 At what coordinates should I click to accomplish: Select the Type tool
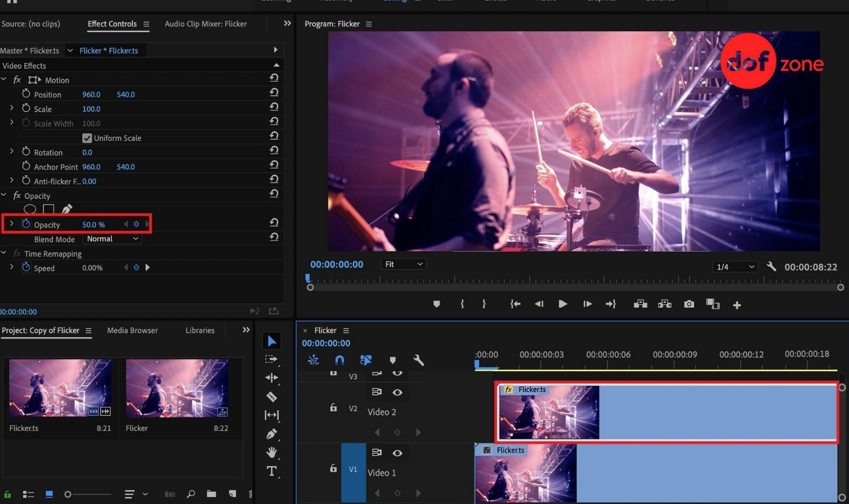click(x=272, y=471)
